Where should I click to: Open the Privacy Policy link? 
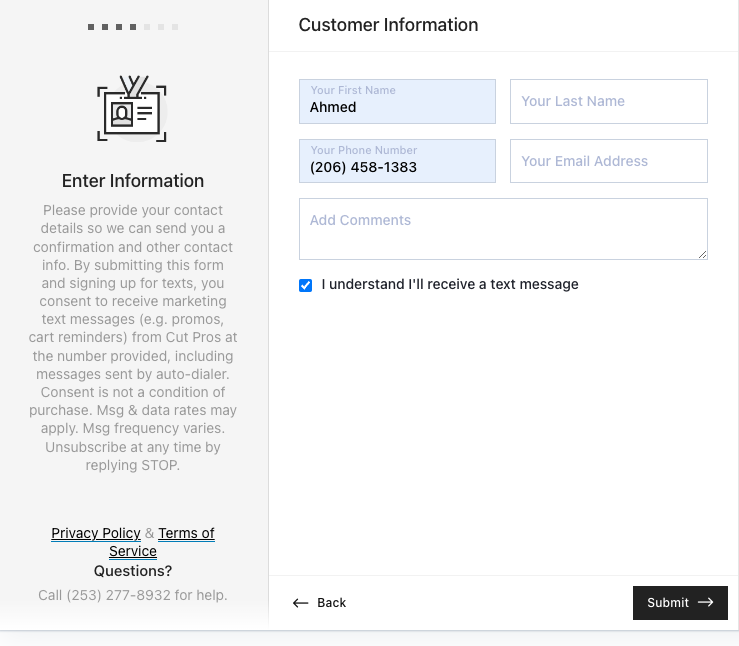pos(96,533)
